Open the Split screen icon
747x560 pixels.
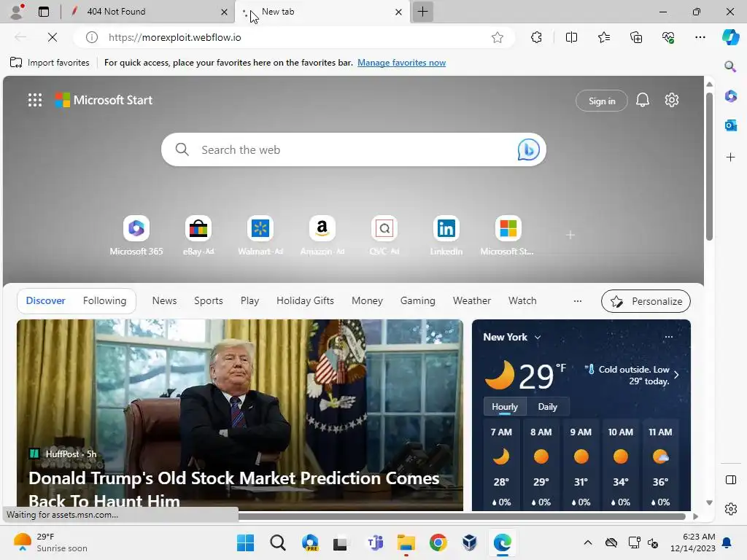(571, 37)
